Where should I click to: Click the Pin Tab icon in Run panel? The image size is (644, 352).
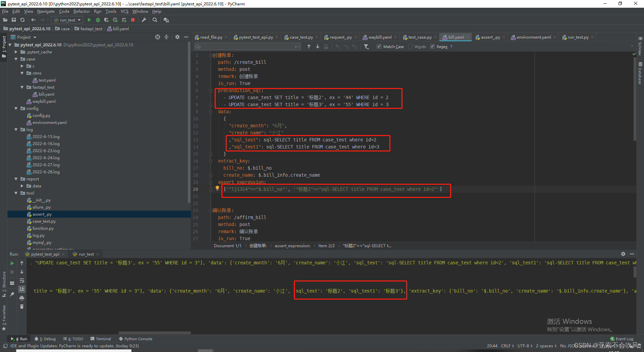12,294
